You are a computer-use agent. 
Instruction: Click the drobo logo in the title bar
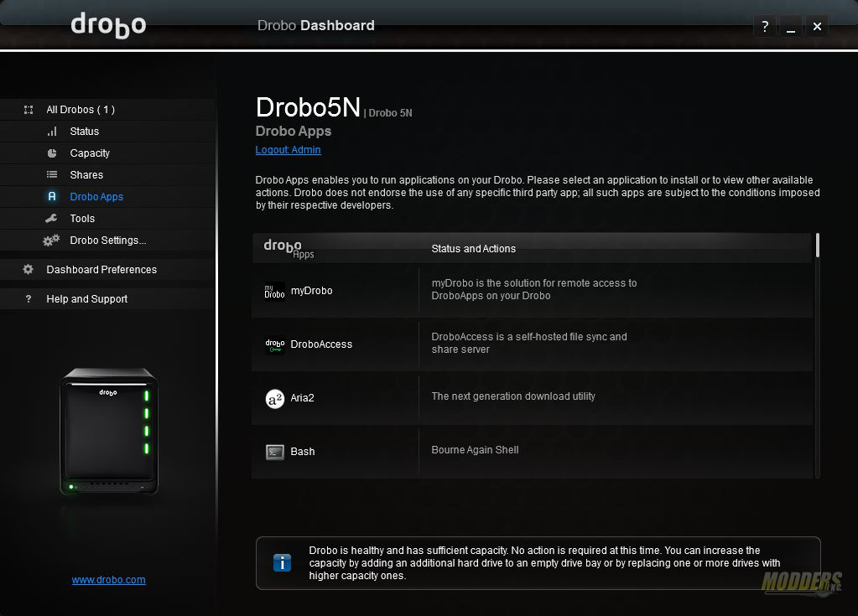pos(108,25)
